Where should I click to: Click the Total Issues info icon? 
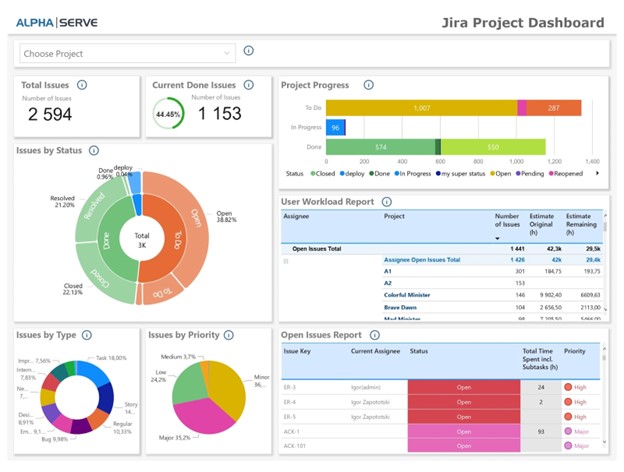(82, 85)
